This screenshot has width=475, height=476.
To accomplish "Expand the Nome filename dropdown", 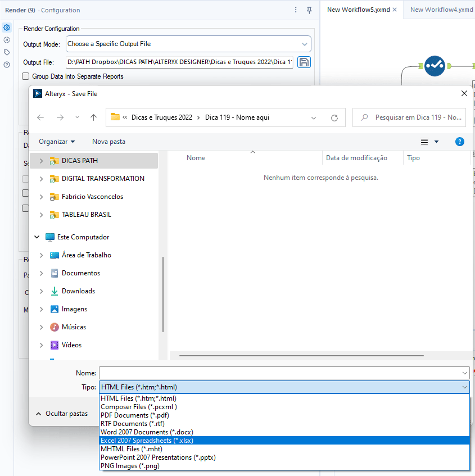I will pyautogui.click(x=465, y=373).
